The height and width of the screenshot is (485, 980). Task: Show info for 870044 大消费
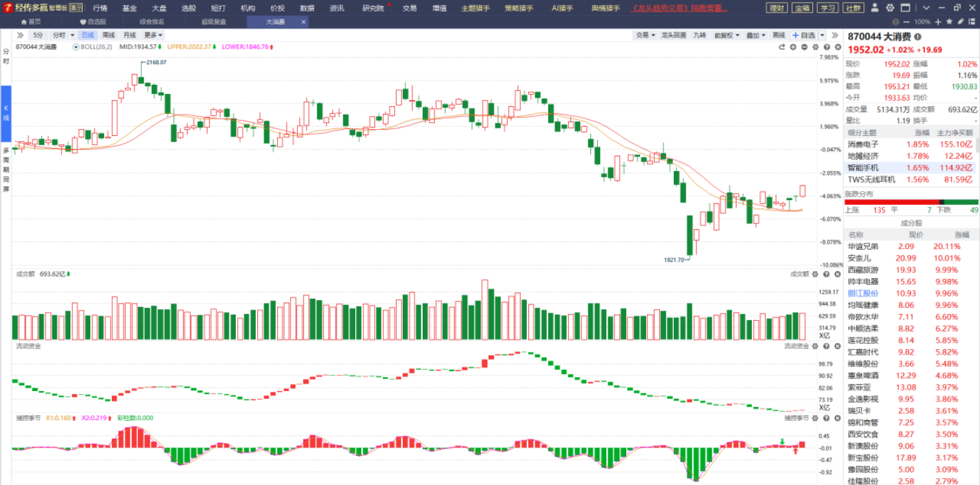coord(918,37)
